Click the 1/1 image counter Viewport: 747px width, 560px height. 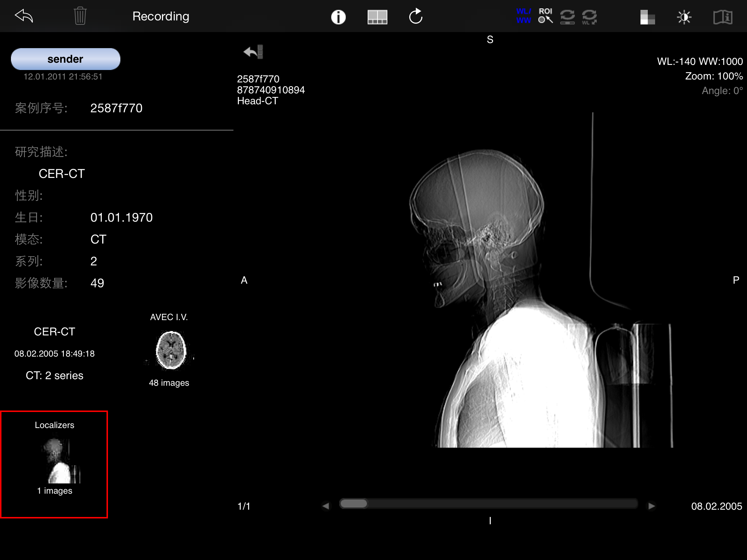pos(244,506)
